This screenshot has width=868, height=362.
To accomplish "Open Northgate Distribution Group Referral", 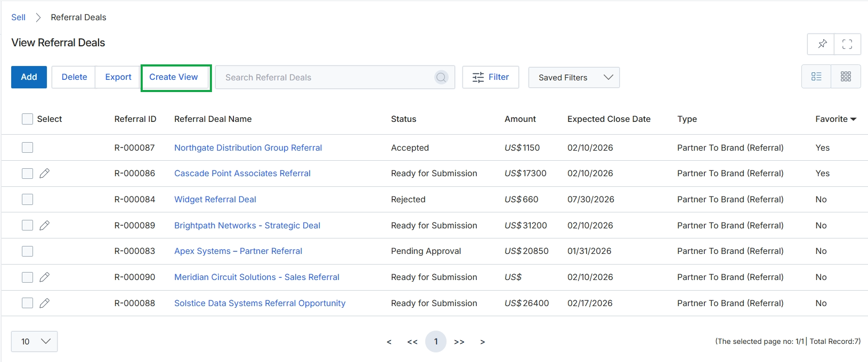I will tap(248, 147).
